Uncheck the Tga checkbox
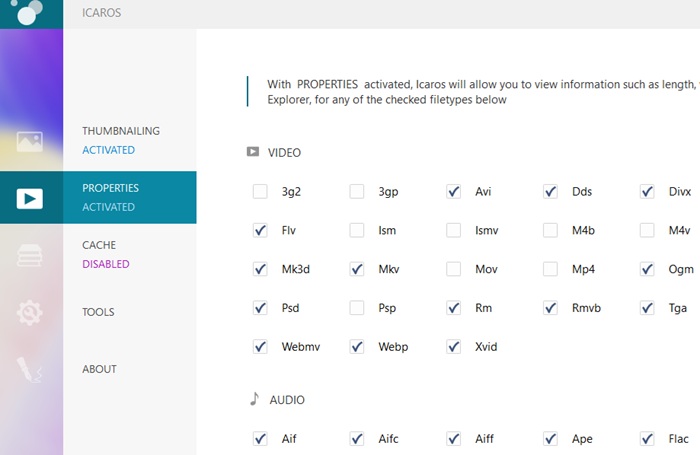700x455 pixels. (647, 308)
